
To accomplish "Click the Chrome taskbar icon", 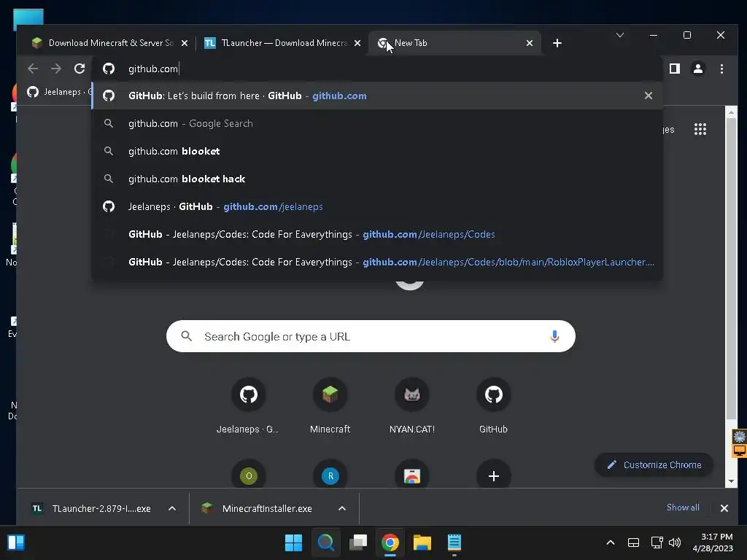I will click(x=390, y=542).
